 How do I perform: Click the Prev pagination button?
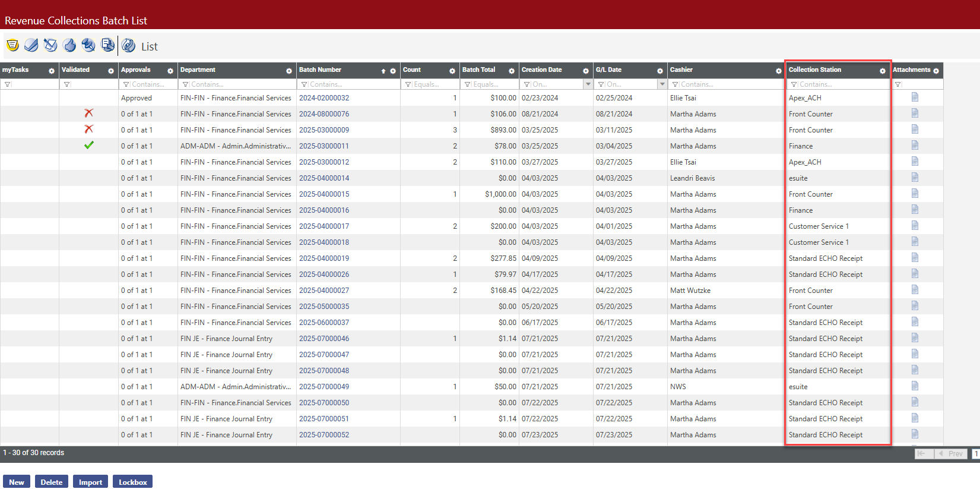click(x=952, y=453)
